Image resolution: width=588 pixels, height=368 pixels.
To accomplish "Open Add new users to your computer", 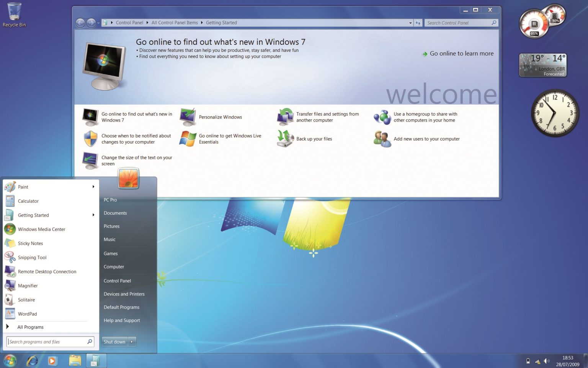I will tap(426, 139).
